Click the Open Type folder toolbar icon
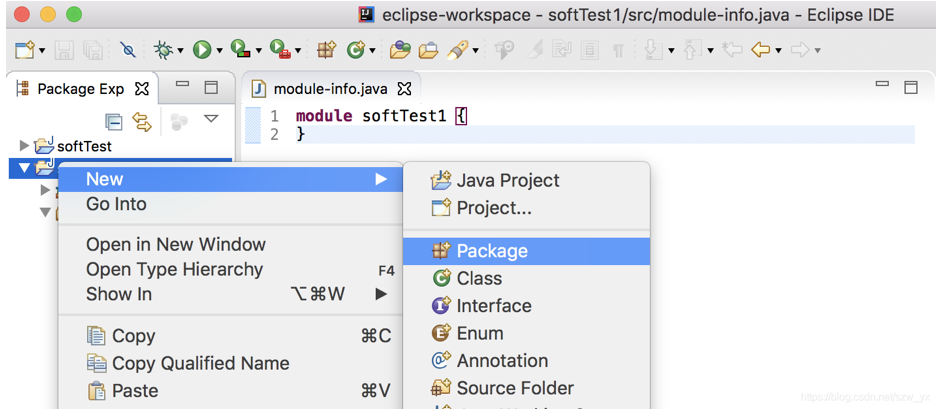This screenshot has width=942, height=416. (400, 49)
